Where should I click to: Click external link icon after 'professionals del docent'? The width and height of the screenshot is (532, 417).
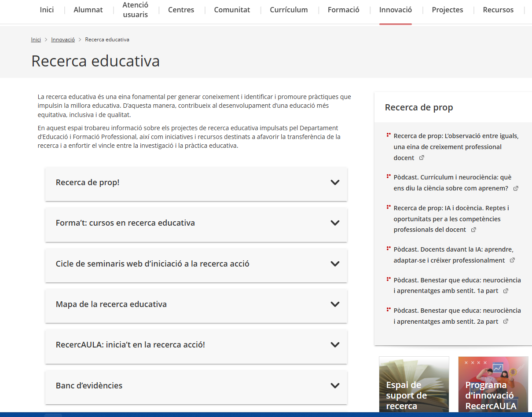point(473,230)
